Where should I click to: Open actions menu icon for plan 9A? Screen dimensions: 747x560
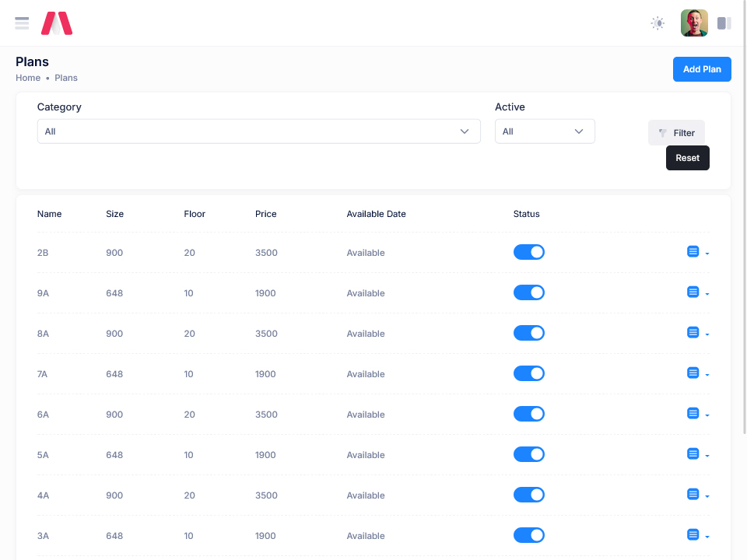(x=697, y=292)
